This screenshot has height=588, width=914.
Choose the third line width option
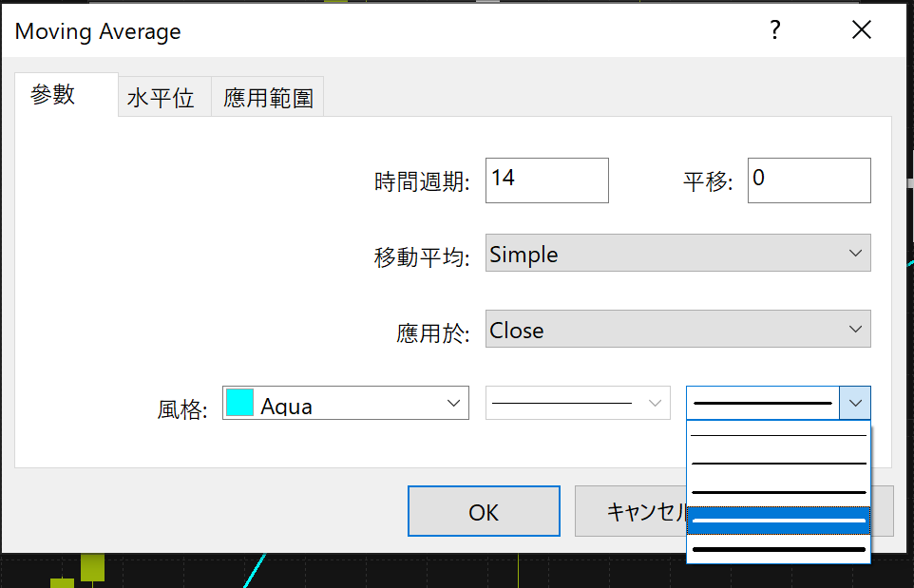[x=779, y=492]
